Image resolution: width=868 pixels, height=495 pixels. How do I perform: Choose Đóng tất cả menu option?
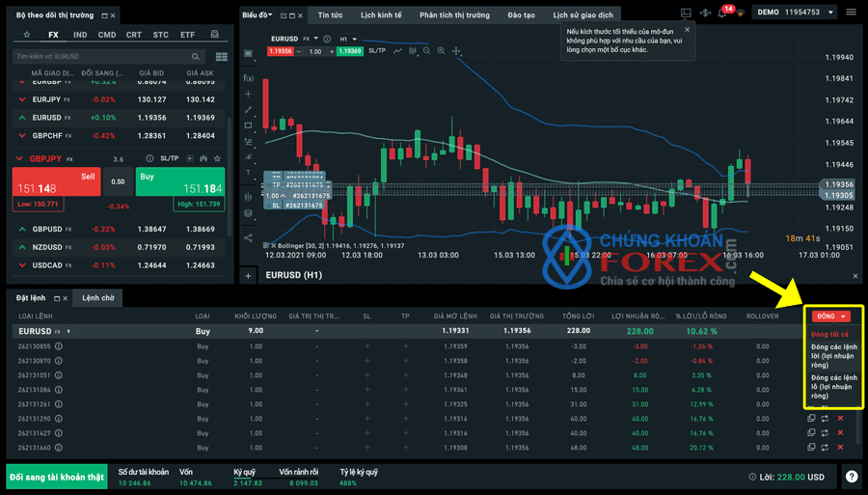pos(829,334)
